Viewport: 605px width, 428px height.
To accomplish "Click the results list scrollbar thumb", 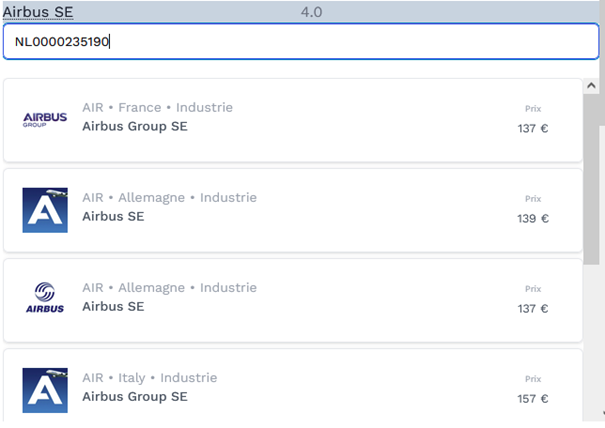I will point(593,170).
